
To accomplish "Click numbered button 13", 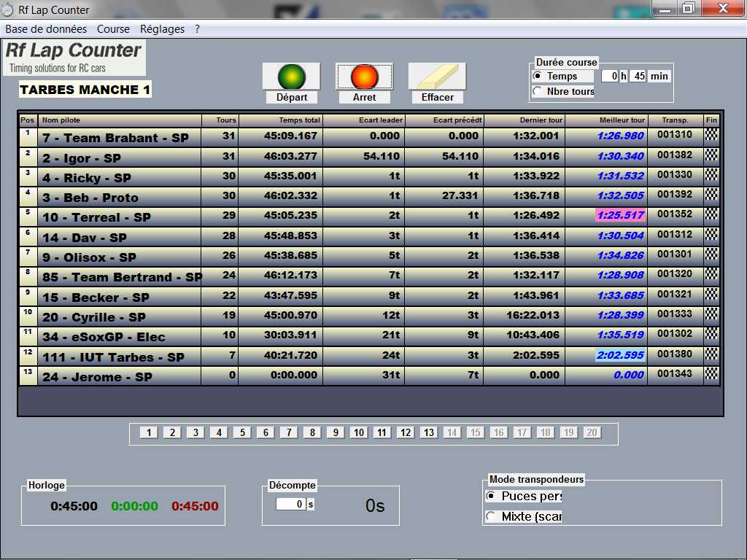I will [x=429, y=432].
